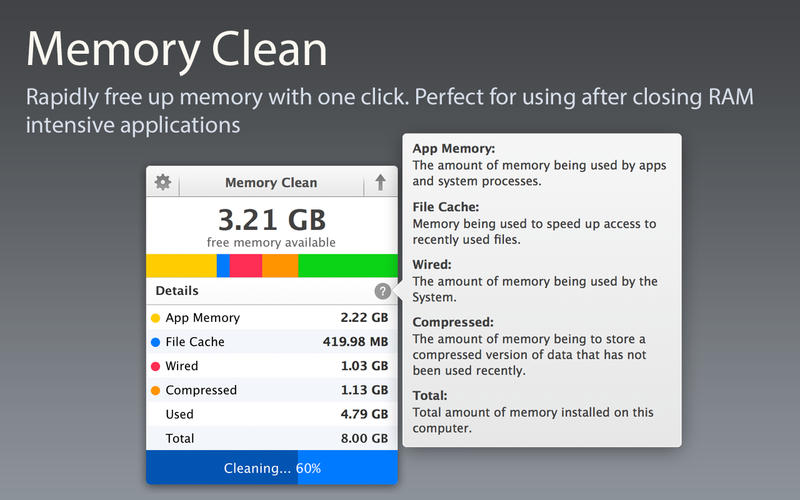Viewport: 800px width, 500px height.
Task: Click the question mark help icon
Action: click(382, 291)
